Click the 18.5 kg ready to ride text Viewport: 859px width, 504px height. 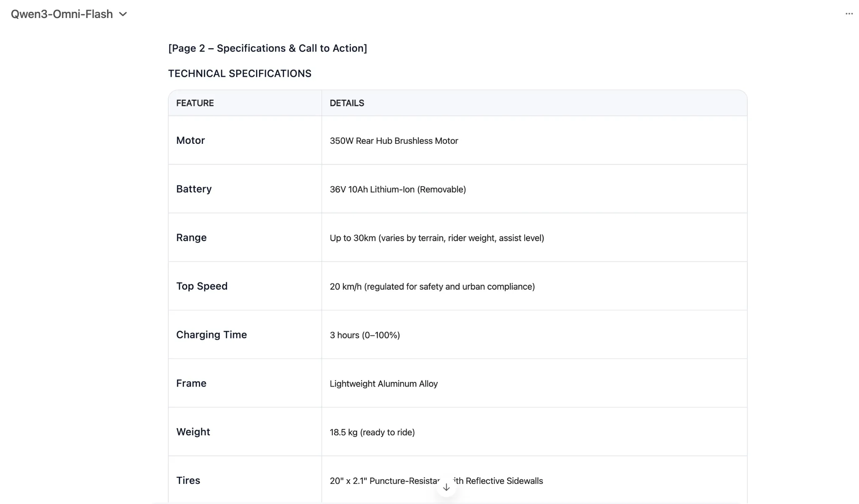tap(372, 432)
